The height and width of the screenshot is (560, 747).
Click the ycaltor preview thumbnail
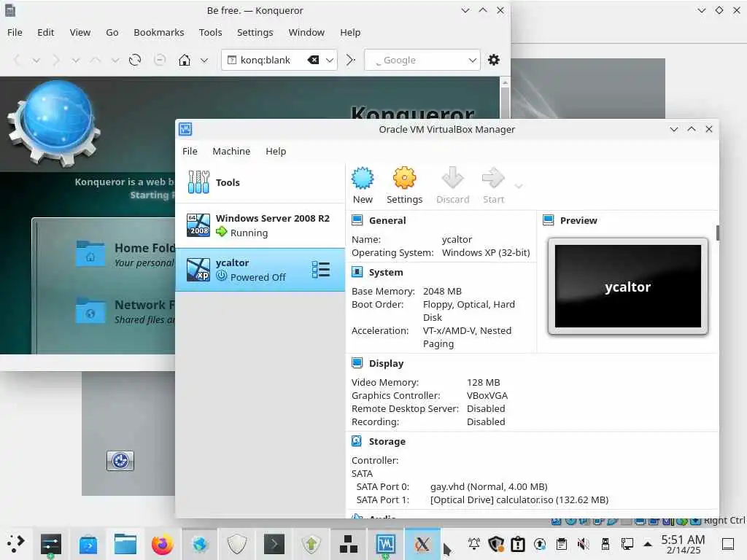click(x=628, y=286)
